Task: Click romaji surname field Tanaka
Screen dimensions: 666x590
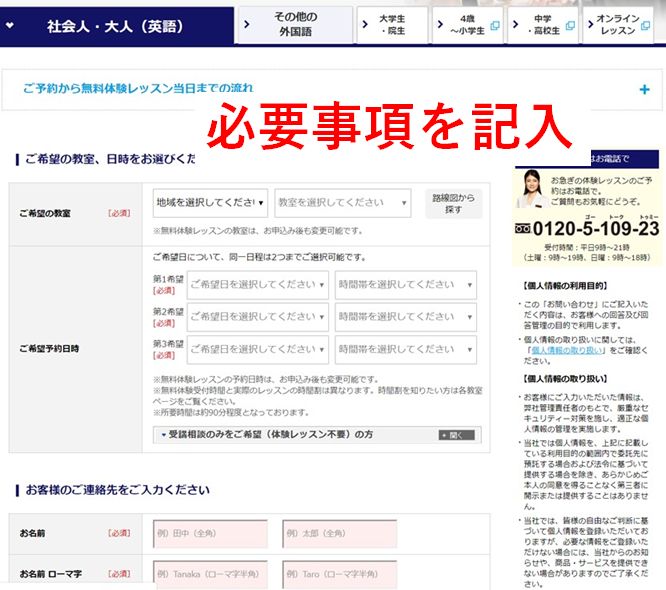Action: pyautogui.click(x=210, y=574)
